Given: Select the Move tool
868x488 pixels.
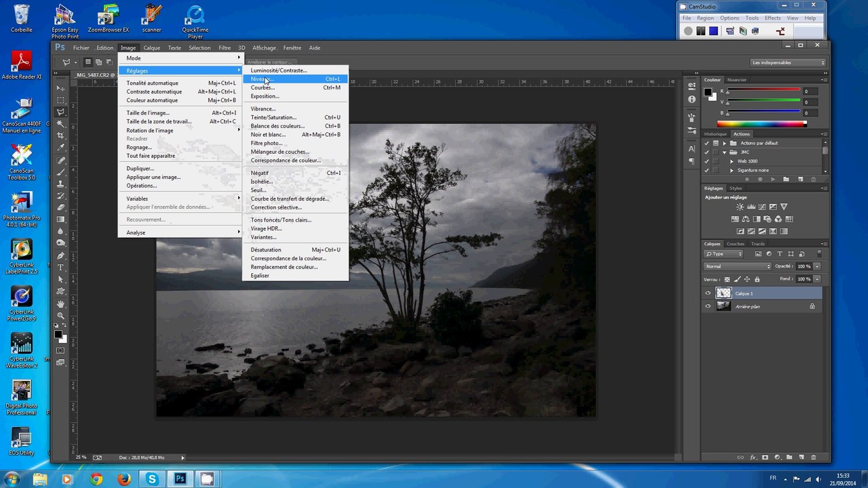Looking at the screenshot, I should click(61, 88).
